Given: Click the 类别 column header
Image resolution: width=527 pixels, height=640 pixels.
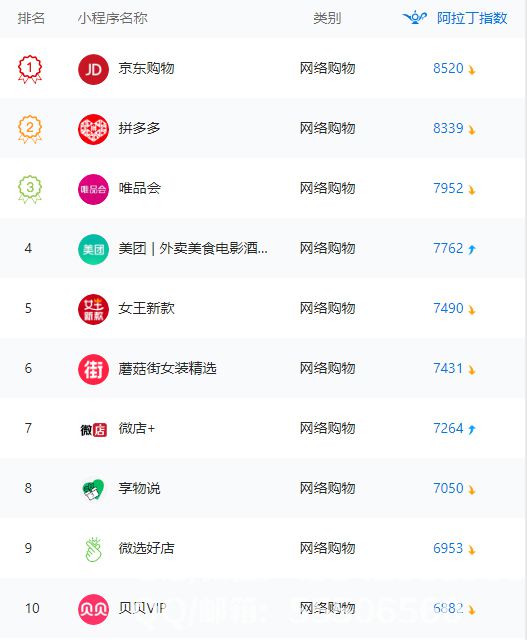Looking at the screenshot, I should pyautogui.click(x=327, y=18).
